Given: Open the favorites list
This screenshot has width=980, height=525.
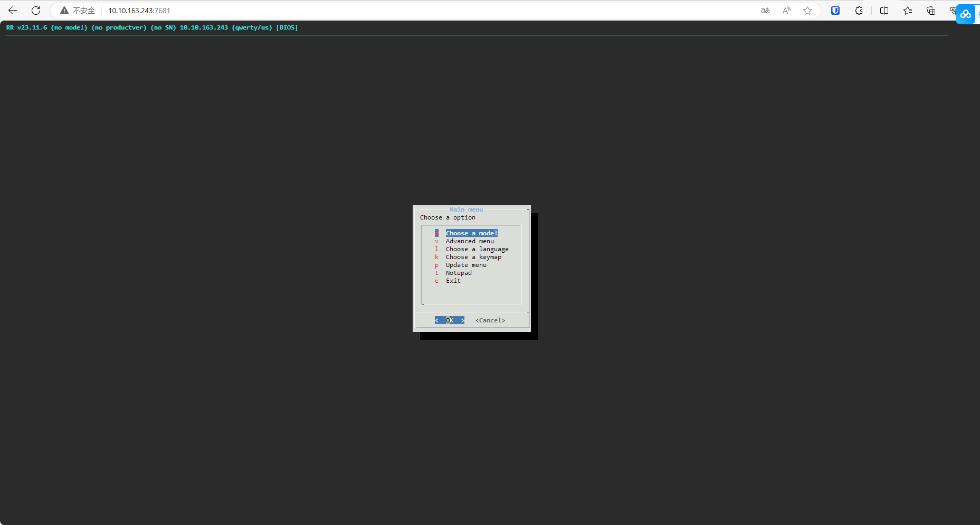Looking at the screenshot, I should [908, 11].
